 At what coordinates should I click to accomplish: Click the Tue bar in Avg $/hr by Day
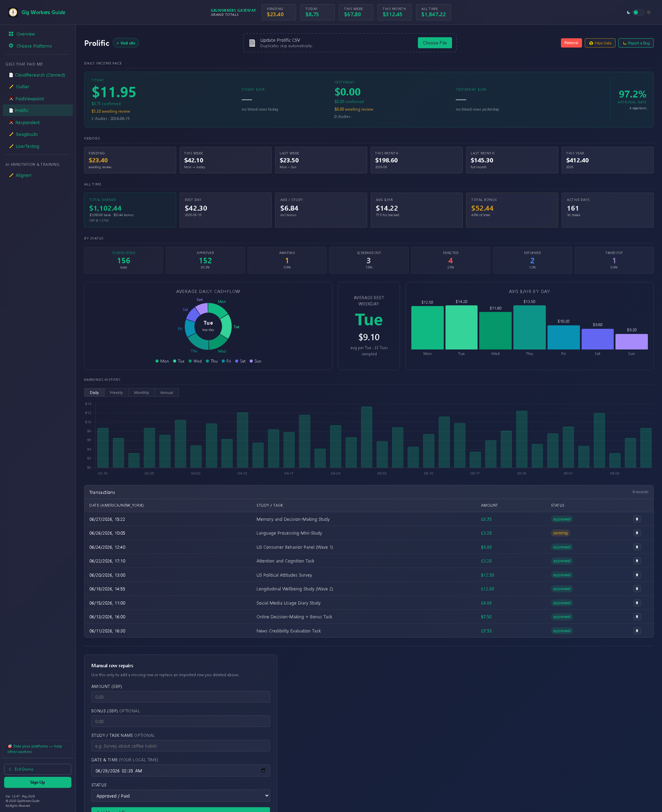461,327
